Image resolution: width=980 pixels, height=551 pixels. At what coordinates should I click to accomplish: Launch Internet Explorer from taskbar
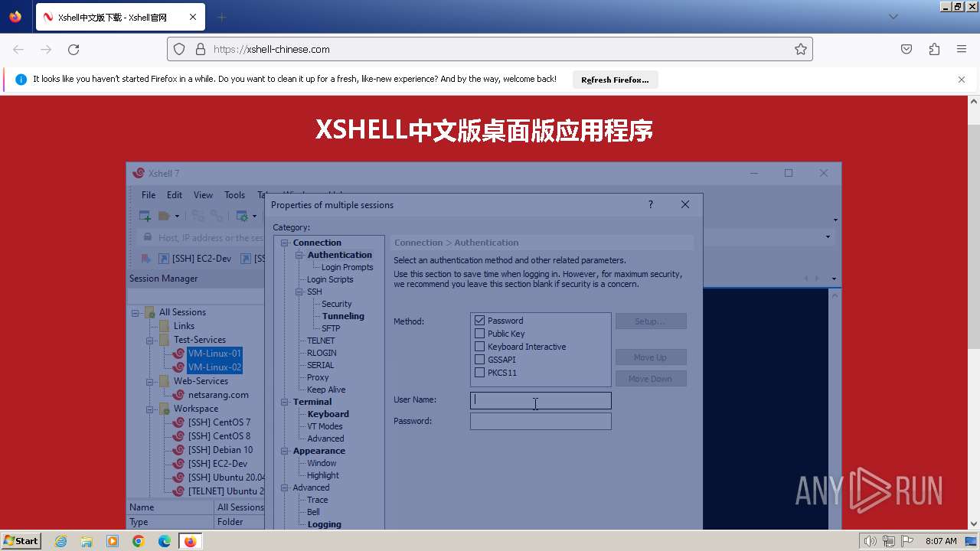(60, 541)
